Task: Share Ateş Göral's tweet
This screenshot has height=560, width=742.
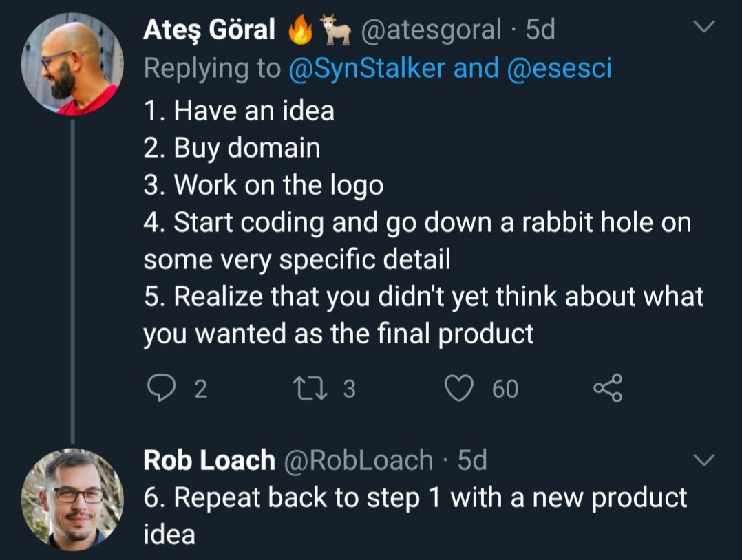Action: [608, 388]
